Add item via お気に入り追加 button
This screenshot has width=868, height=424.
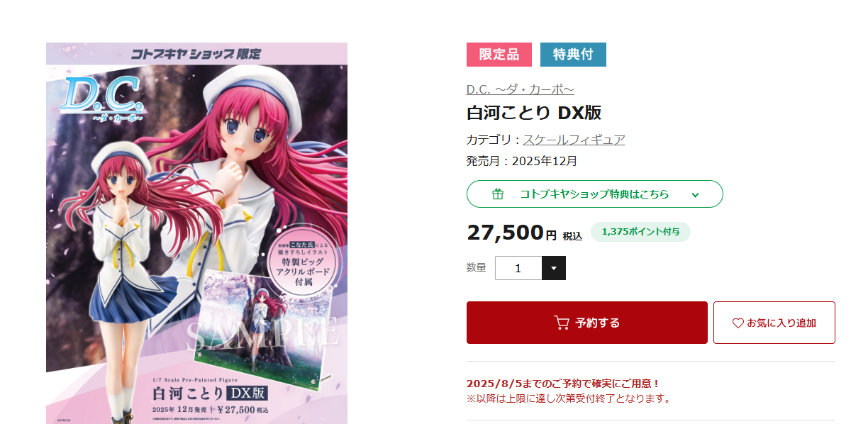point(774,323)
